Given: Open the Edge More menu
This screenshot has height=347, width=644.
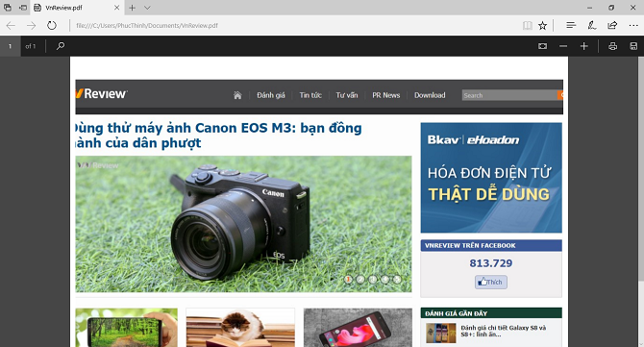Looking at the screenshot, I should (x=633, y=25).
